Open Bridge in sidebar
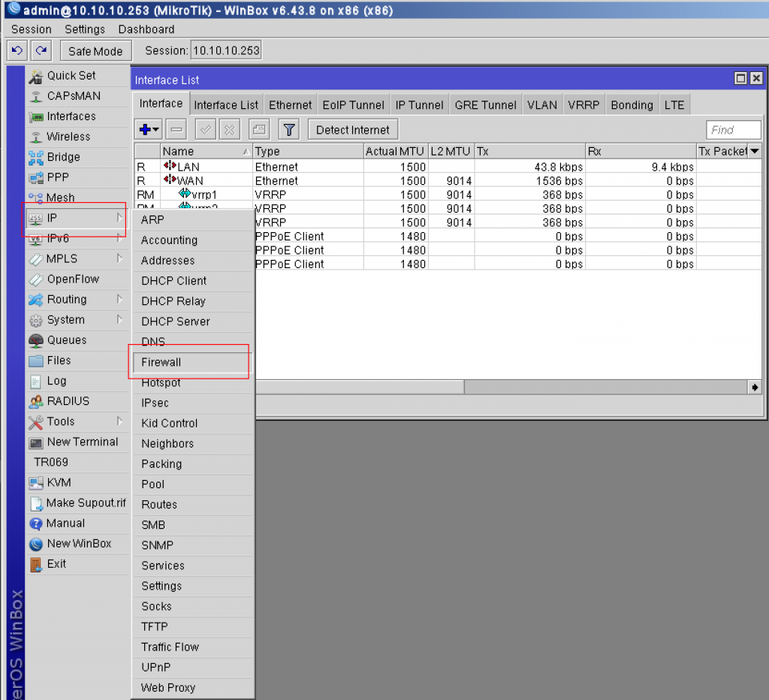Viewport: 769px width, 700px height. click(x=77, y=157)
